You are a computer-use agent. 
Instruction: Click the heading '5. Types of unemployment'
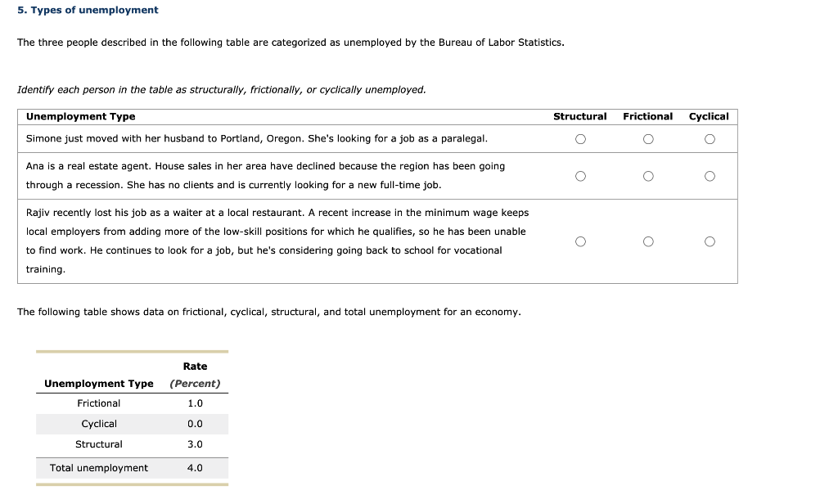point(89,10)
